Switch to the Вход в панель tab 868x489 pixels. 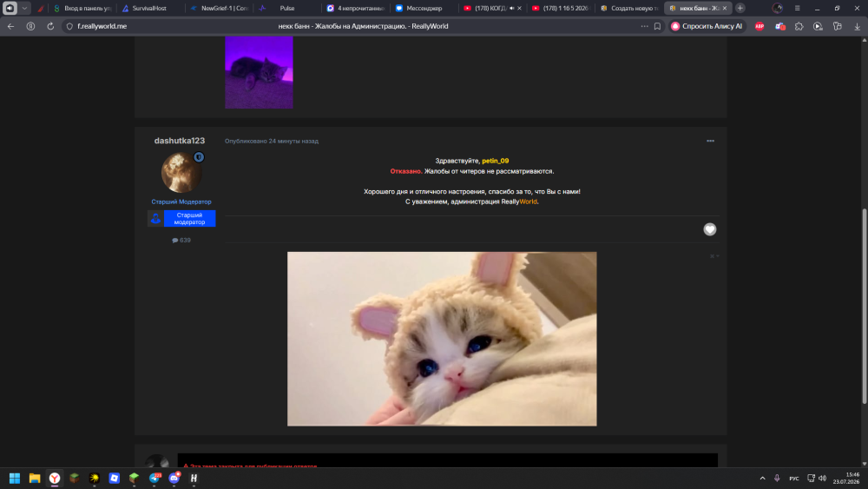(x=82, y=9)
